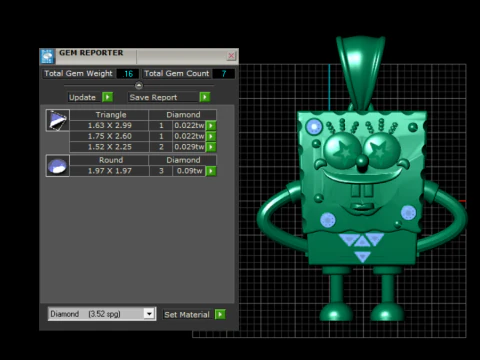The width and height of the screenshot is (480, 360).
Task: Click green arrow in 1.52 X 2.25 row
Action: 211,147
